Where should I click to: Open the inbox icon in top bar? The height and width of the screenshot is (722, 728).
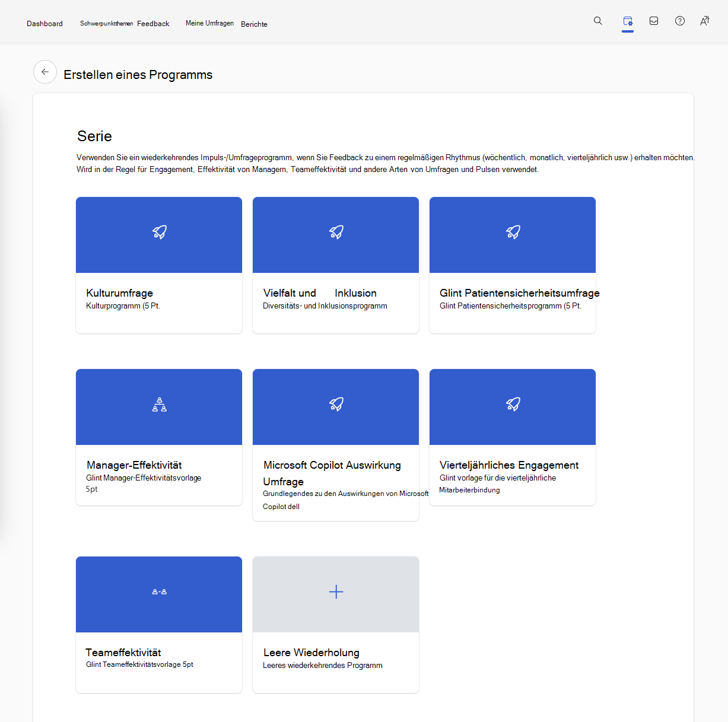pyautogui.click(x=653, y=21)
